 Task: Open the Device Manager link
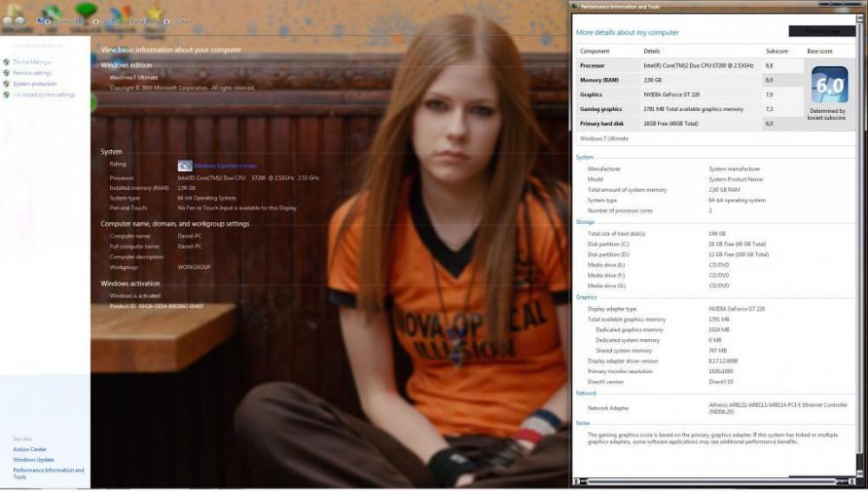pyautogui.click(x=32, y=62)
